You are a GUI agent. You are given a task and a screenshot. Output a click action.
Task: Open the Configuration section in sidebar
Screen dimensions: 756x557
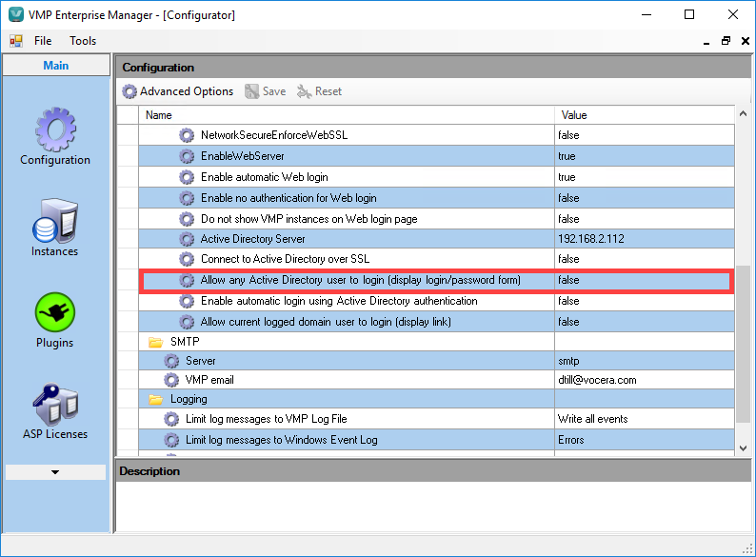(55, 136)
